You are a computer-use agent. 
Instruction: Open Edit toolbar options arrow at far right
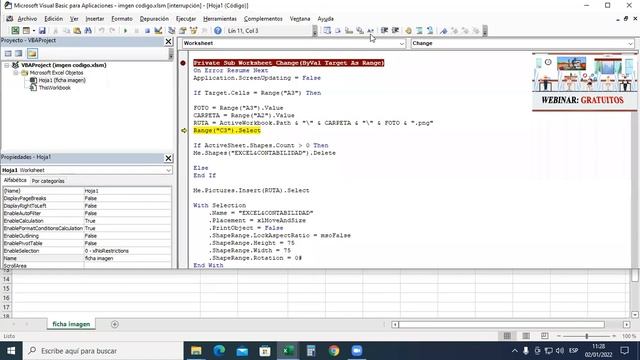click(485, 31)
